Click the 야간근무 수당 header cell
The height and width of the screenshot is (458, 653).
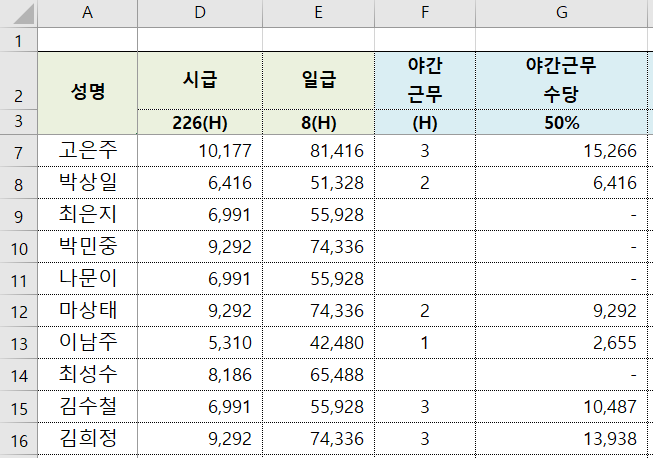click(562, 81)
